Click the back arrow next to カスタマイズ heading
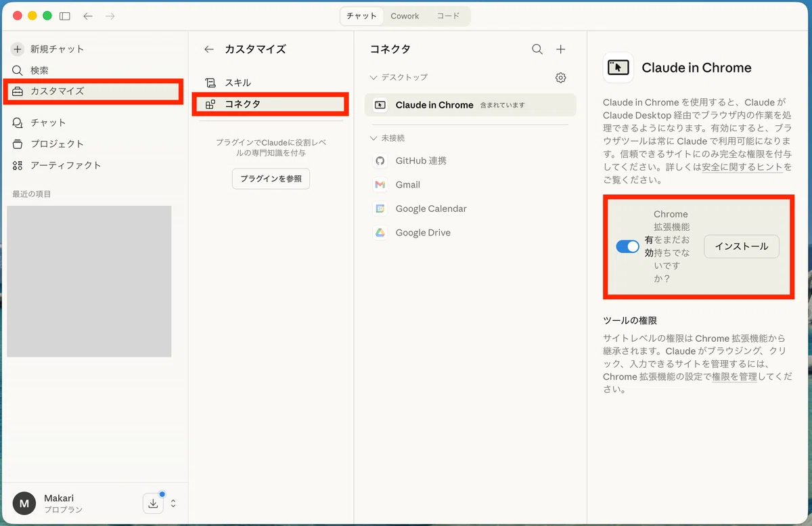Viewport: 812px width, 526px height. point(209,49)
